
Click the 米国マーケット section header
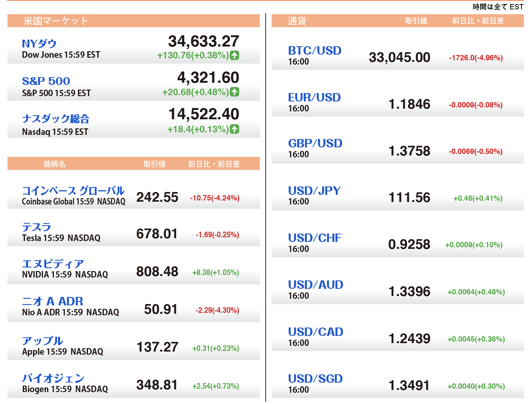(x=56, y=21)
